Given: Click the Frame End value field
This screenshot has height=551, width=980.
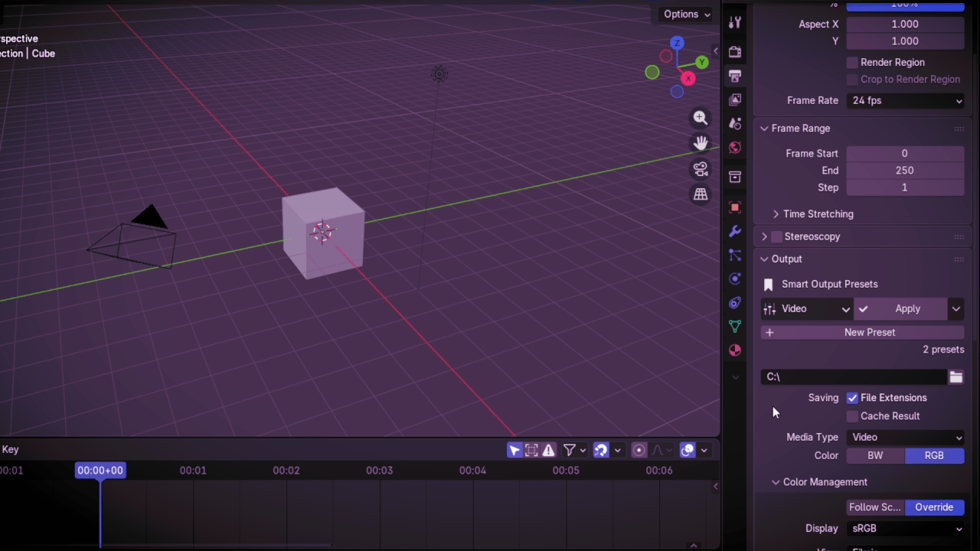Looking at the screenshot, I should pos(905,171).
